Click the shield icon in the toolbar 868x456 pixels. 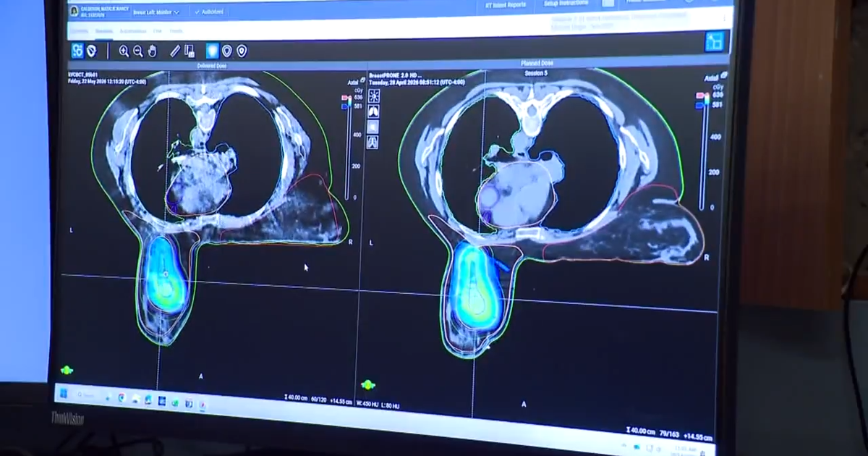[x=92, y=51]
